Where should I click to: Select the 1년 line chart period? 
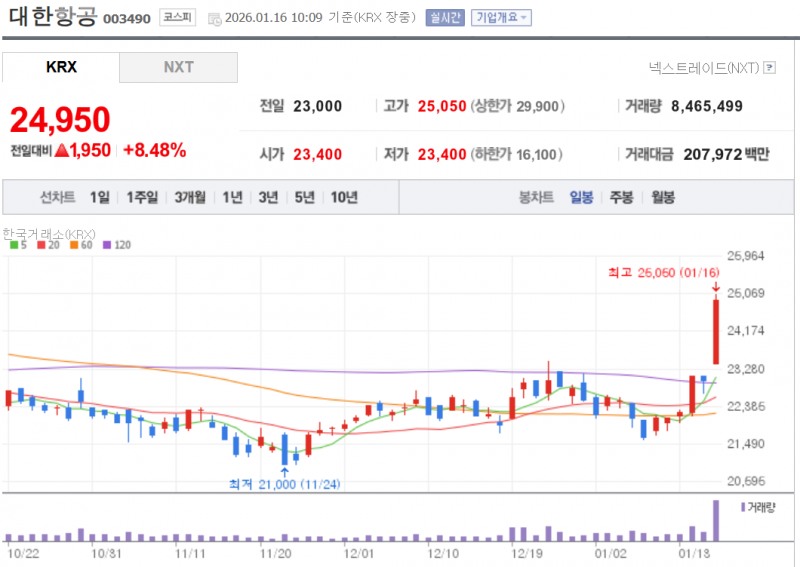(x=233, y=197)
